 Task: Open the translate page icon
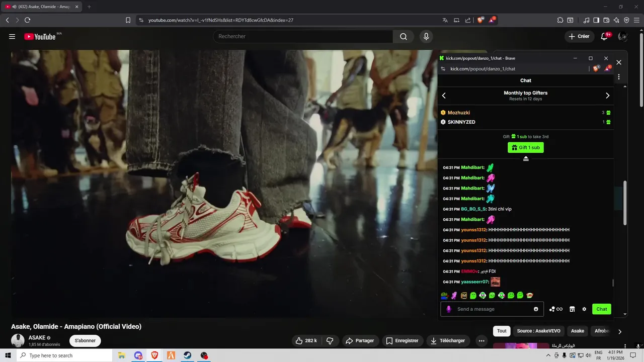445,20
